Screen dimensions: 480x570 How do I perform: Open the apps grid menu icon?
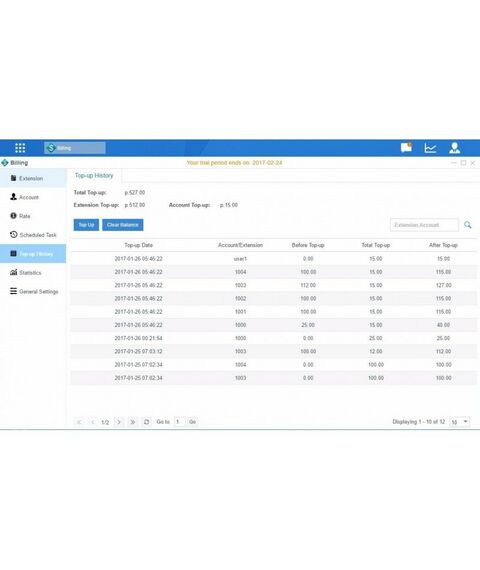click(20, 148)
